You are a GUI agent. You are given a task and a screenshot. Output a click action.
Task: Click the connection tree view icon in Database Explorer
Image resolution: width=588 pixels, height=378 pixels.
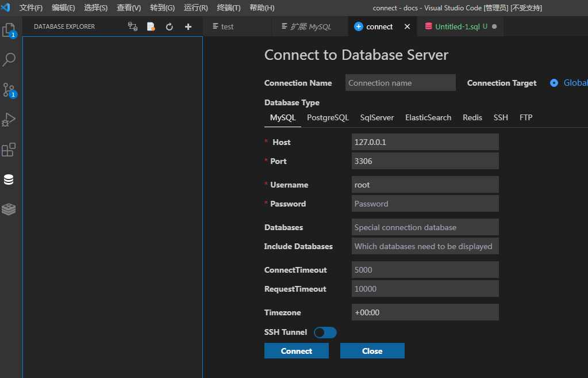tap(132, 26)
